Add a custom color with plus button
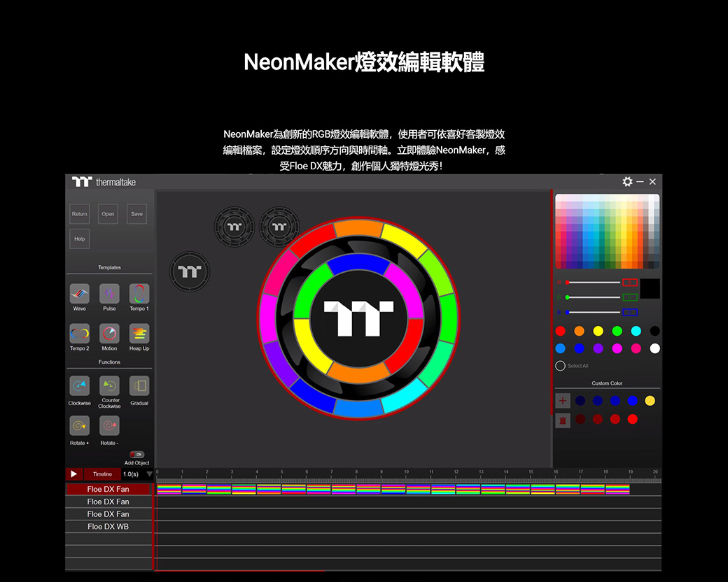Viewport: 728px width, 582px height. [563, 401]
